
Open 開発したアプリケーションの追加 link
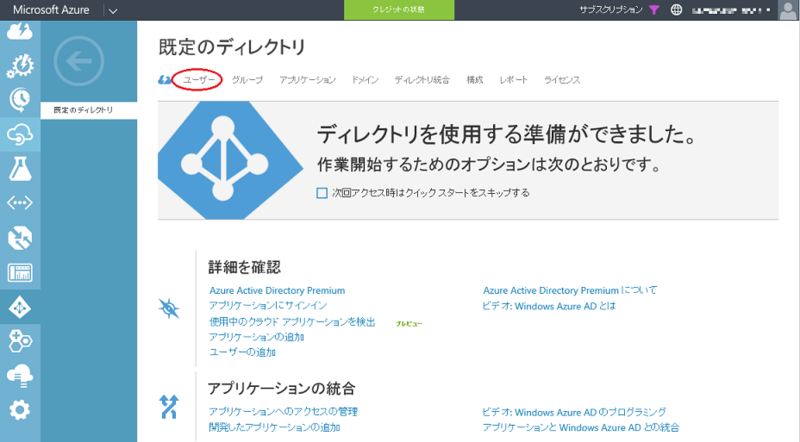[x=274, y=427]
